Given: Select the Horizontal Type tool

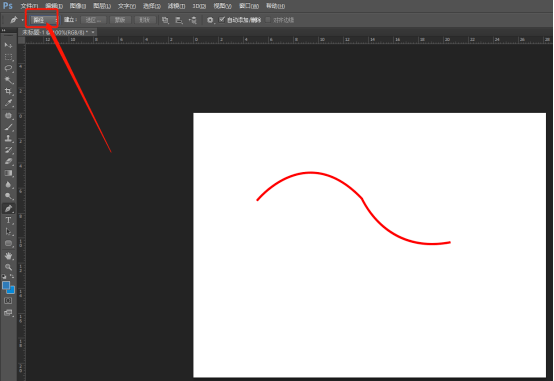Looking at the screenshot, I should point(8,220).
